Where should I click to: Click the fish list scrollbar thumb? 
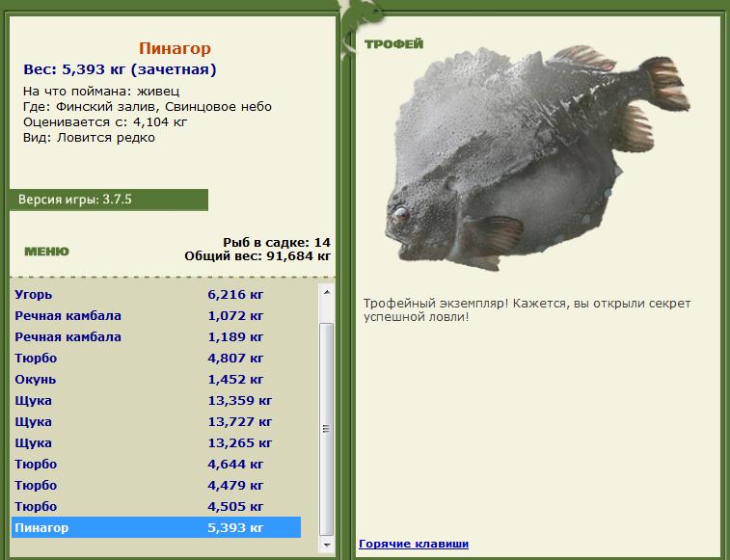coord(326,429)
